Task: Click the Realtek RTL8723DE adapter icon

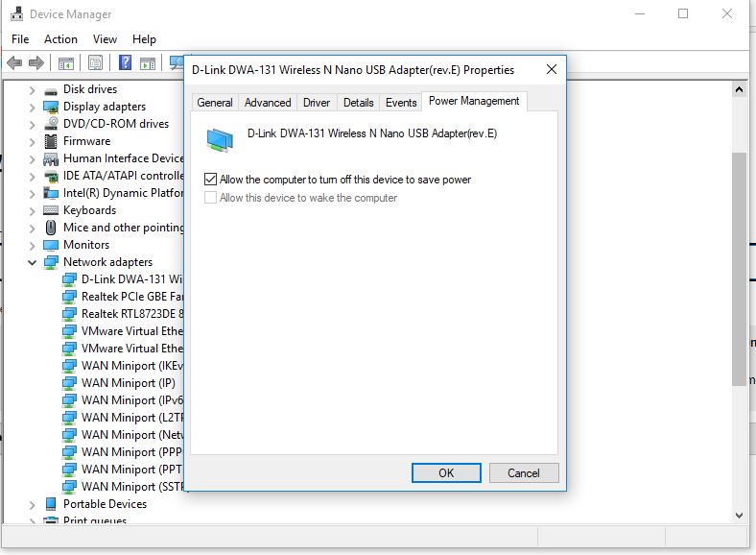Action: point(69,314)
